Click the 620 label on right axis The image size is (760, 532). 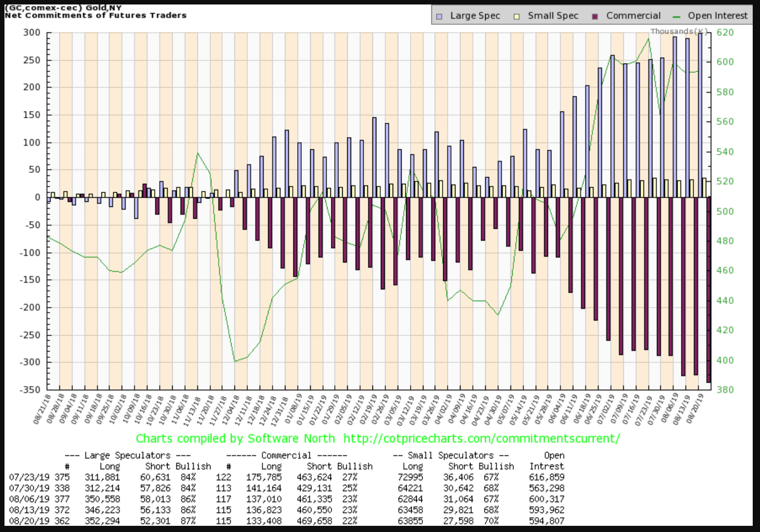pyautogui.click(x=725, y=33)
